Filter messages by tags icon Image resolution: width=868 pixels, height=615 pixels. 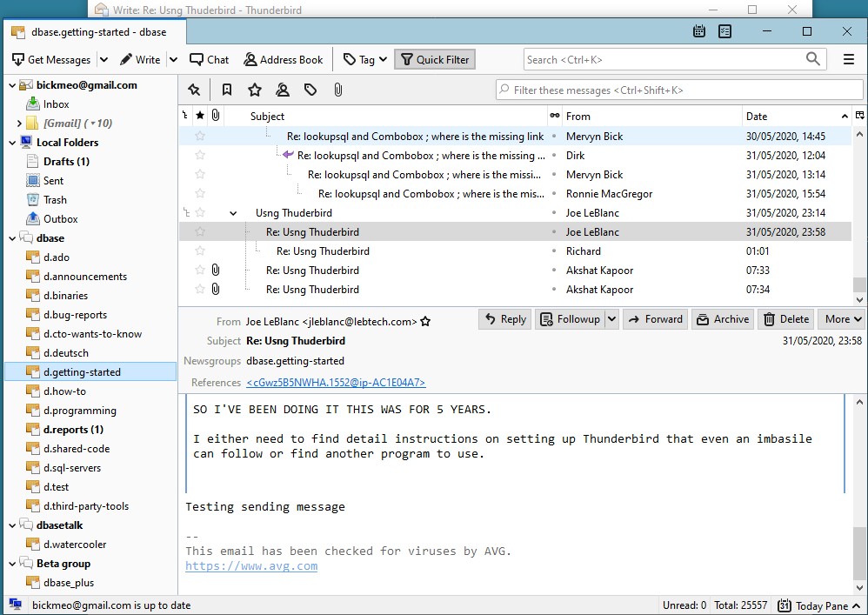tap(310, 90)
